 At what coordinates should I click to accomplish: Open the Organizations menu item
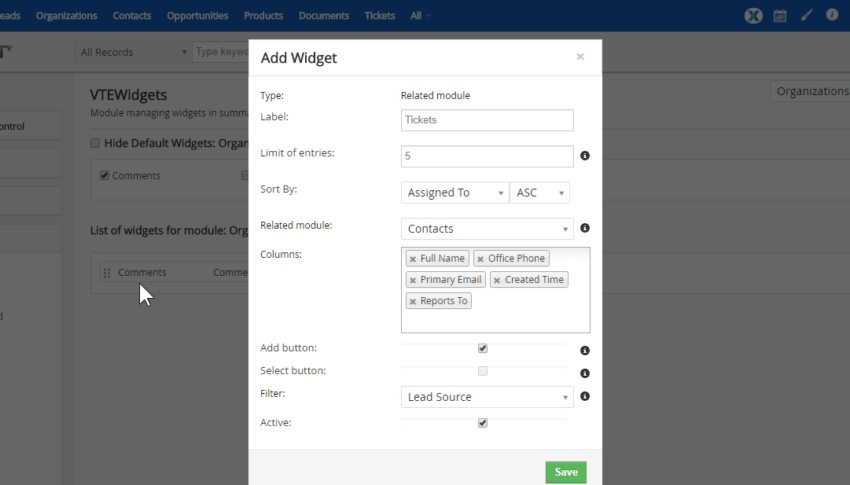[67, 16]
